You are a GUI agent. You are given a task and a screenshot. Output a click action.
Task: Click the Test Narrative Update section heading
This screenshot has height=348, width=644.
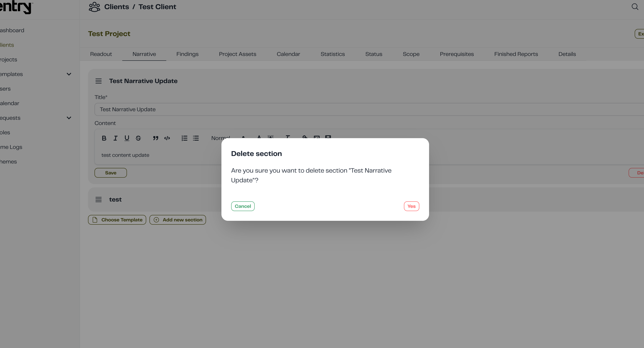143,81
